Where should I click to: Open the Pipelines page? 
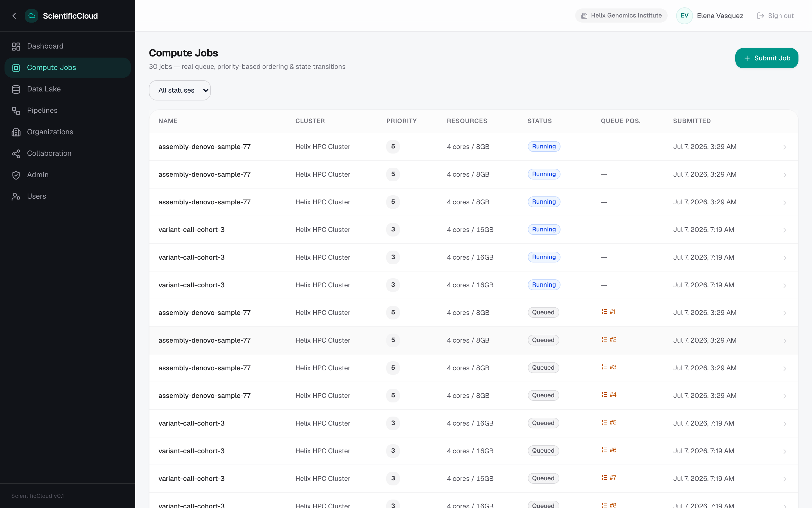(67, 111)
